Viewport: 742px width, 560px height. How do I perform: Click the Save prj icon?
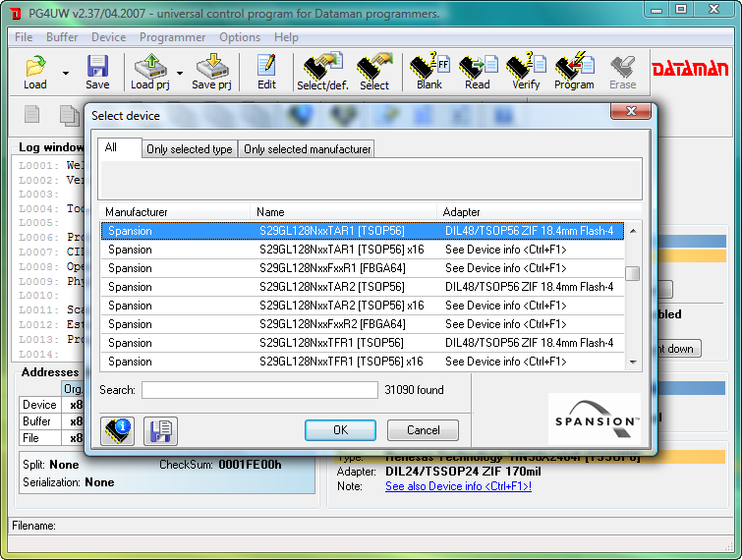(211, 71)
